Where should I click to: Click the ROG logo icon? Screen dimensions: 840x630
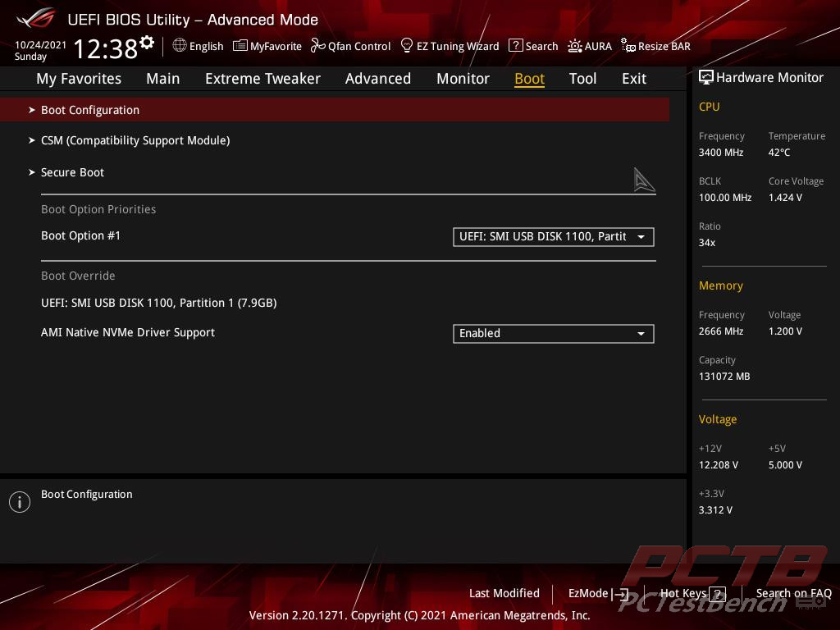point(36,18)
